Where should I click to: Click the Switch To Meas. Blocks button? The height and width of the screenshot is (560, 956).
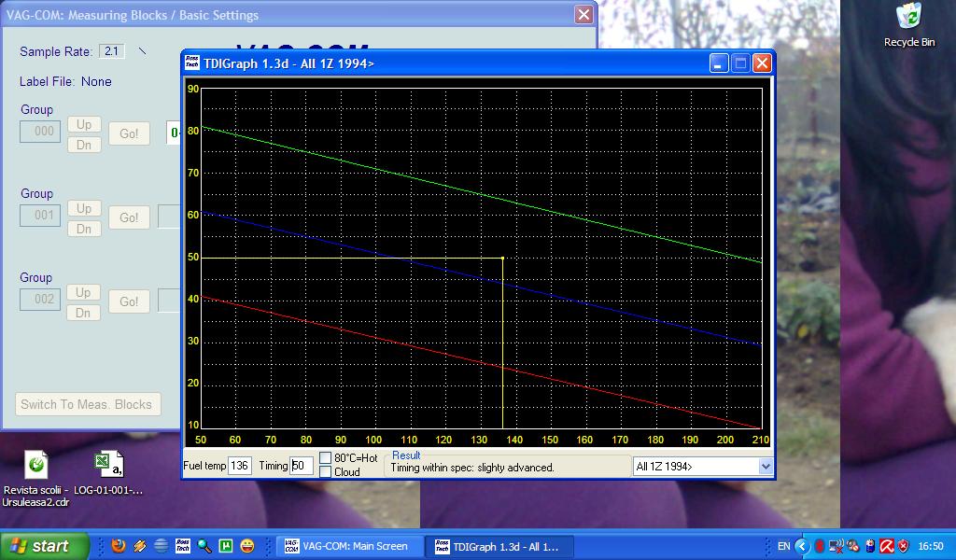[88, 404]
